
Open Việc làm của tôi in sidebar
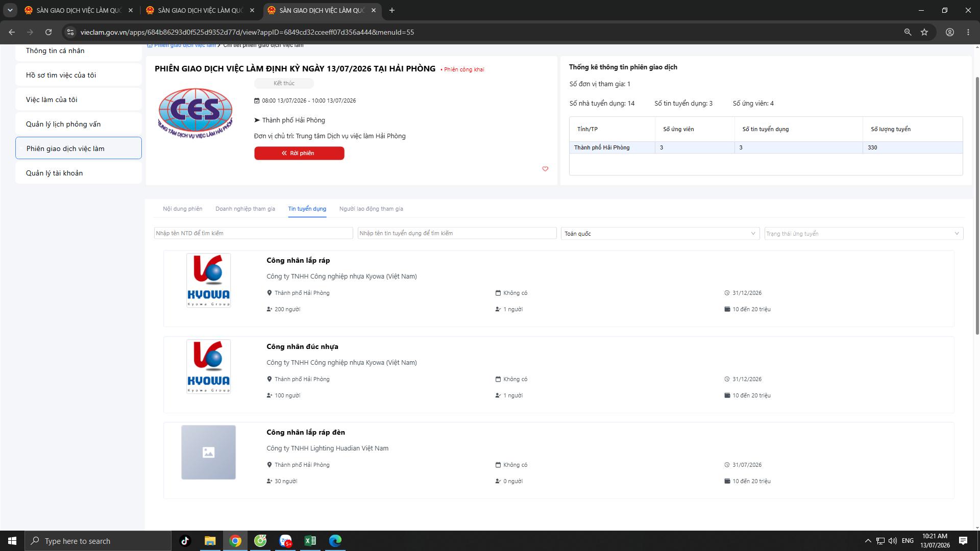point(79,99)
